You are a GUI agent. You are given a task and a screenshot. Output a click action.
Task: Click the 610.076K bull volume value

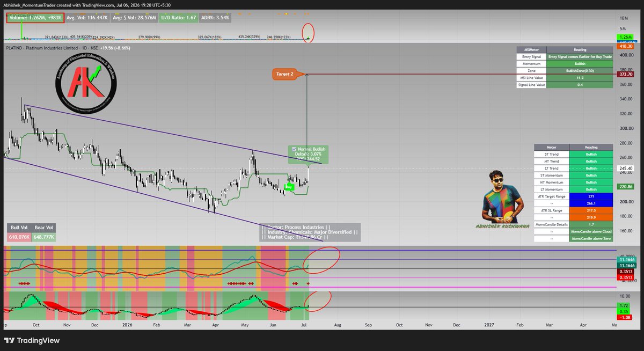(x=19, y=237)
